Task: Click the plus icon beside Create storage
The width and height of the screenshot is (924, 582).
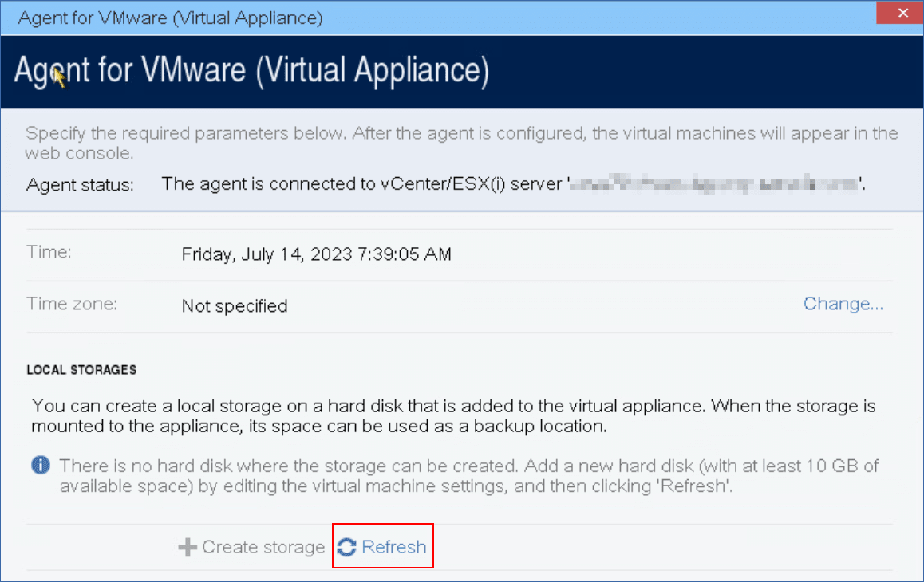Action: pyautogui.click(x=188, y=547)
